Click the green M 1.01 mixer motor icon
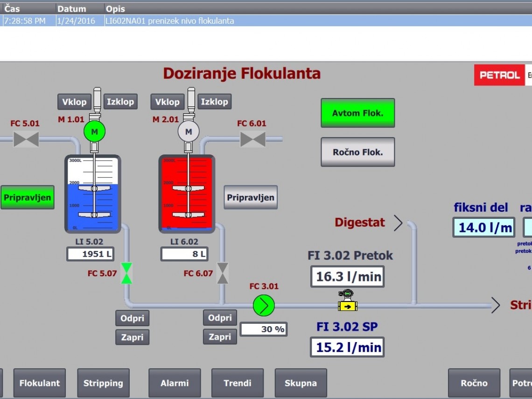 (95, 132)
